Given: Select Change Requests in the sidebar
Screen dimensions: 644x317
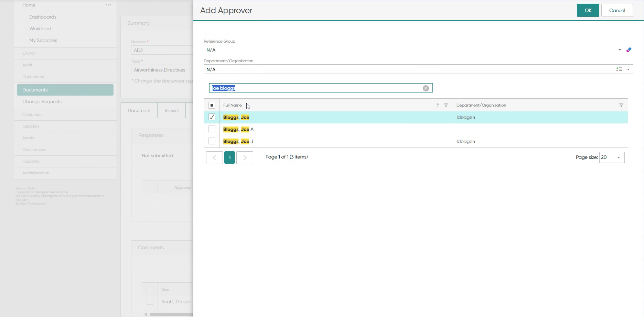Looking at the screenshot, I should 42,101.
